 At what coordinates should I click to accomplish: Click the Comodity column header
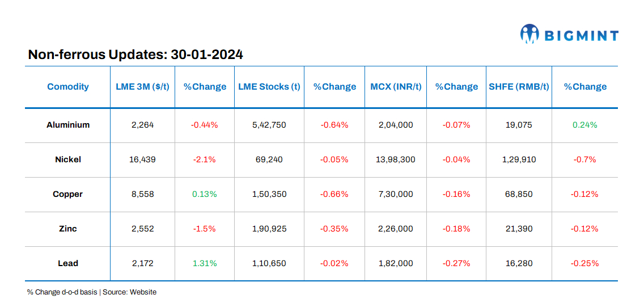tap(68, 87)
